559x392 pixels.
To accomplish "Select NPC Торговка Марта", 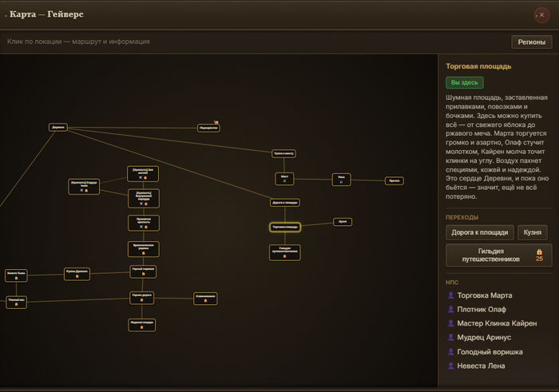I will tap(485, 295).
